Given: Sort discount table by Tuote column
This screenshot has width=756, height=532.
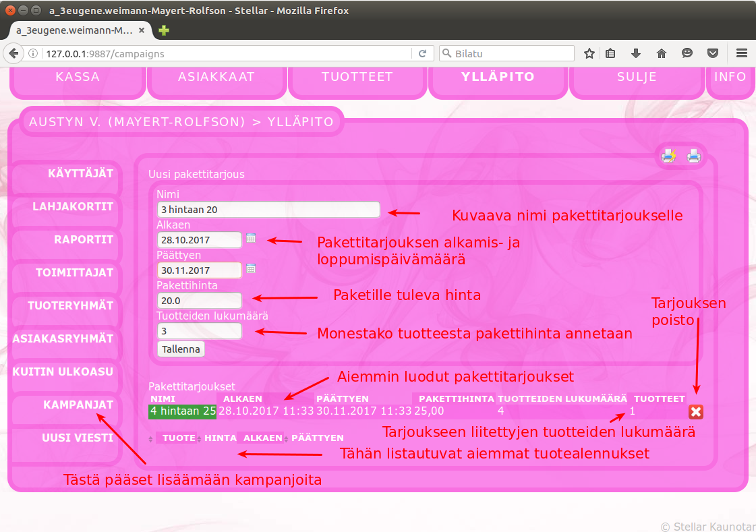Looking at the screenshot, I should pos(179,438).
